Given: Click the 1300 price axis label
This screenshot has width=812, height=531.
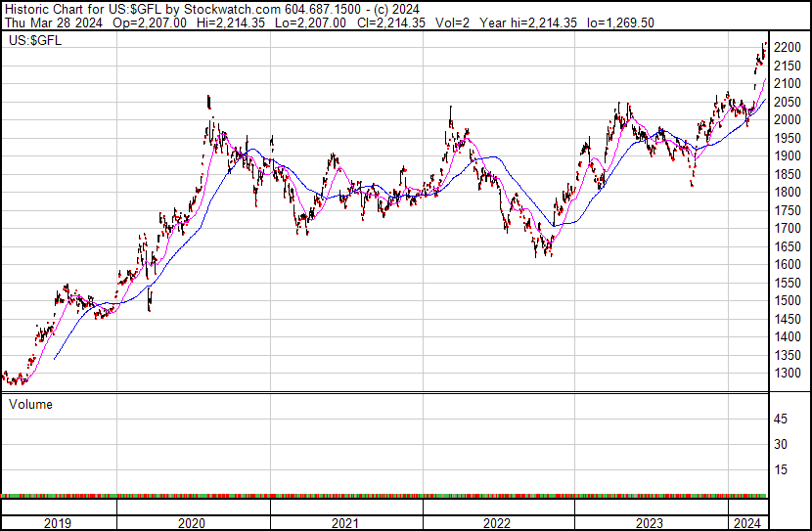Looking at the screenshot, I should [x=788, y=373].
